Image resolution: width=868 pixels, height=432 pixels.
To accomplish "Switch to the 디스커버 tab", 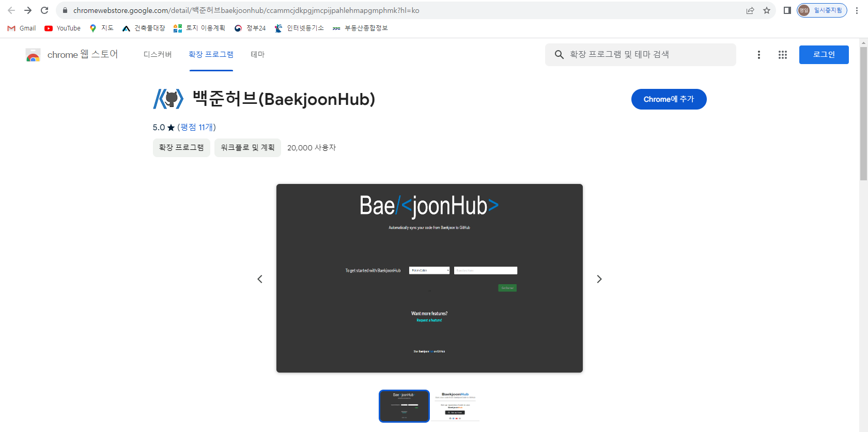I will [158, 54].
